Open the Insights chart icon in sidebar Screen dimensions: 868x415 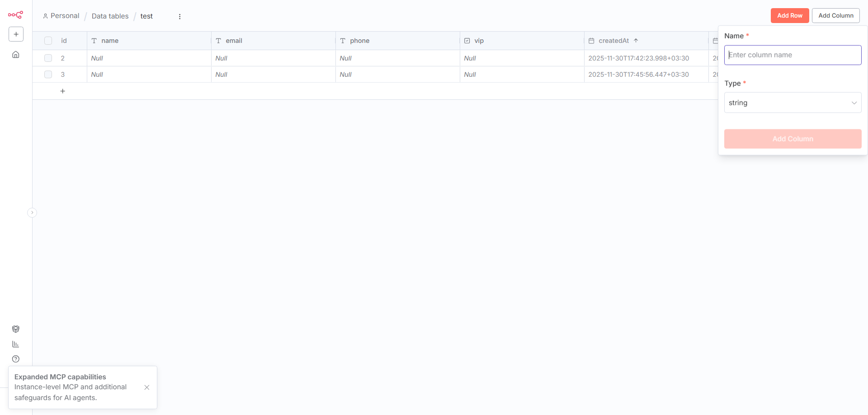point(16,344)
